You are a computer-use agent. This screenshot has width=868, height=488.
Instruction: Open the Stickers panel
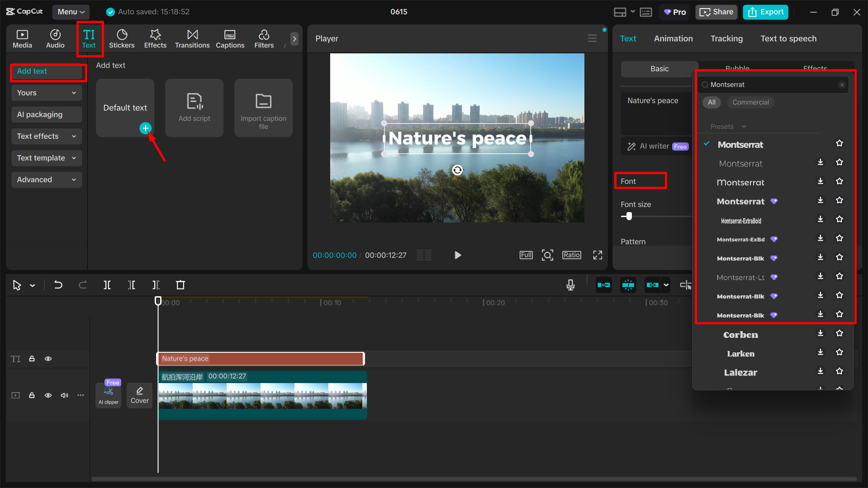(x=121, y=38)
